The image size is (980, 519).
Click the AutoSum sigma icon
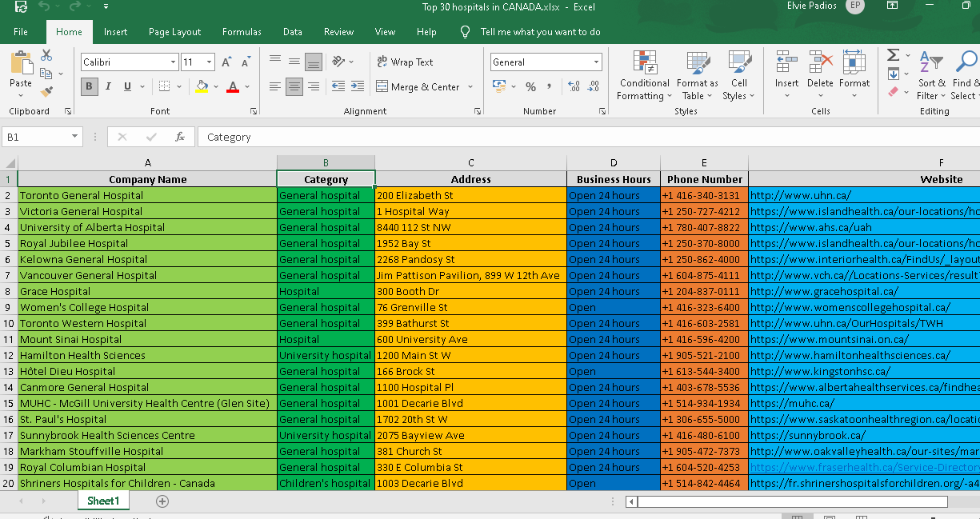pos(893,55)
